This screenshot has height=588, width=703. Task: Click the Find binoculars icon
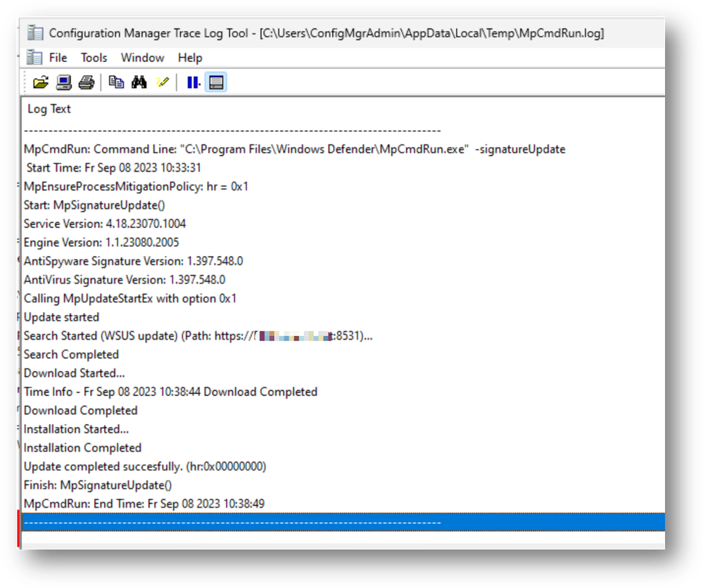(139, 82)
